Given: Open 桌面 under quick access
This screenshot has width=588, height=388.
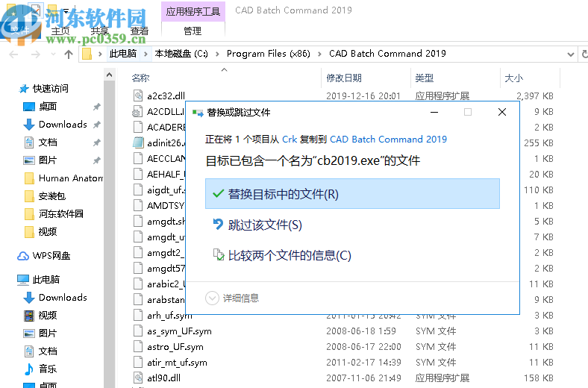Looking at the screenshot, I should [48, 107].
